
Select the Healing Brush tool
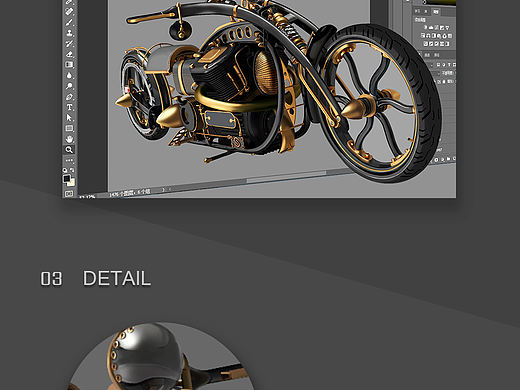[69, 12]
